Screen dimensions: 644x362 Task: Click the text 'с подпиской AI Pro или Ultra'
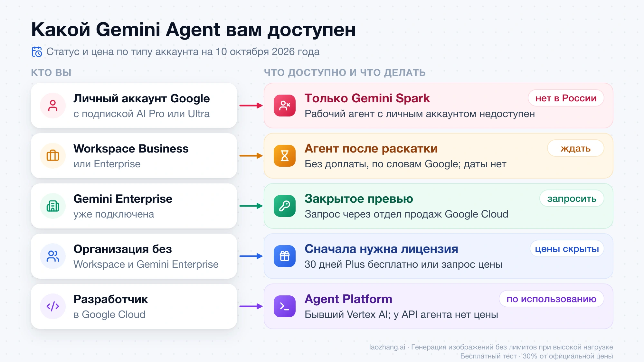(x=141, y=114)
